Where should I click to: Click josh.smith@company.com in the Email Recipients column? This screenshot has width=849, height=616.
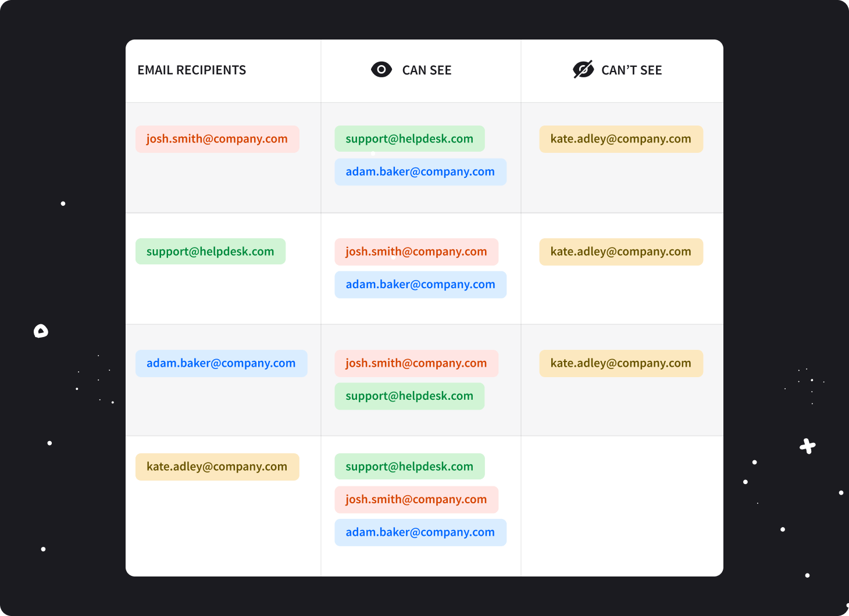217,139
